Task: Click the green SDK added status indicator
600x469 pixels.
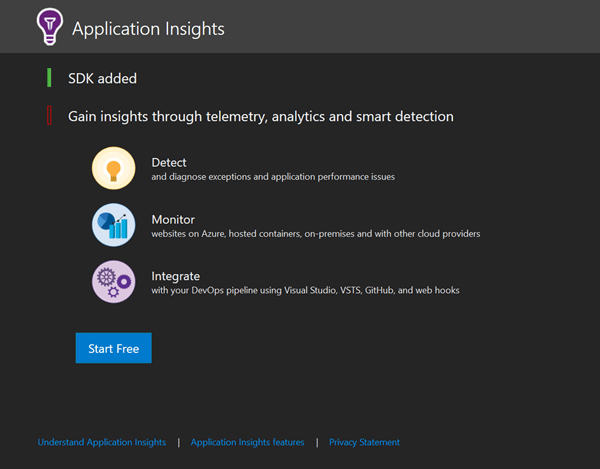Action: 49,78
